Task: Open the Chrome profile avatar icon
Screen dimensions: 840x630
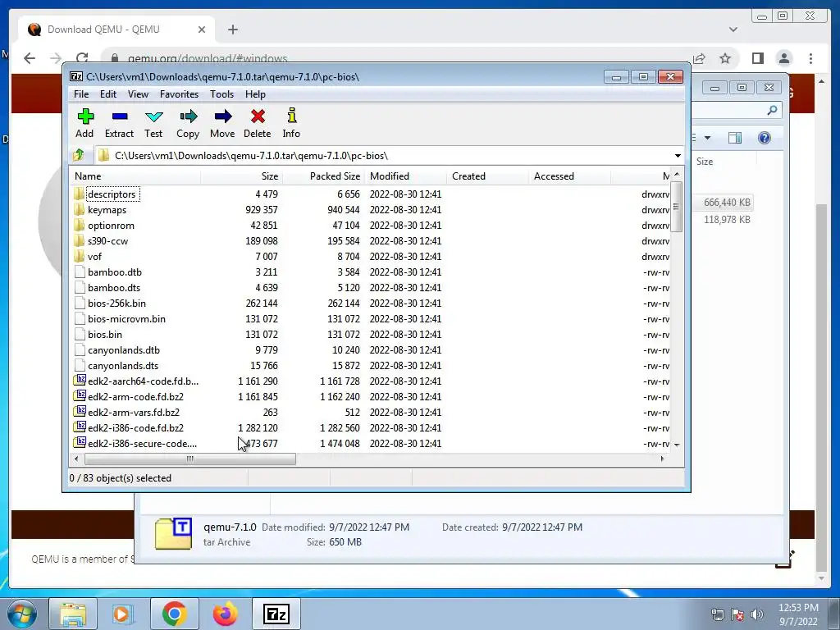Action: pyautogui.click(x=784, y=58)
